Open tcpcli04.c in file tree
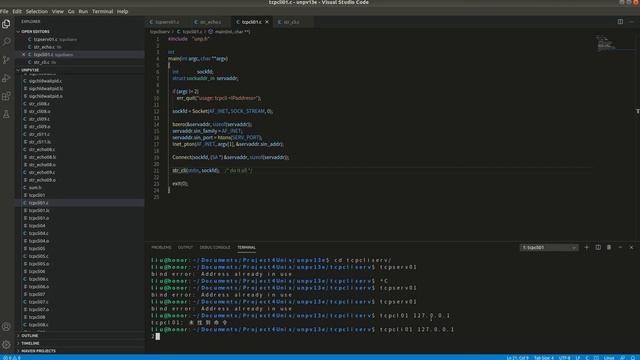This screenshot has height=360, width=640. (80, 233)
